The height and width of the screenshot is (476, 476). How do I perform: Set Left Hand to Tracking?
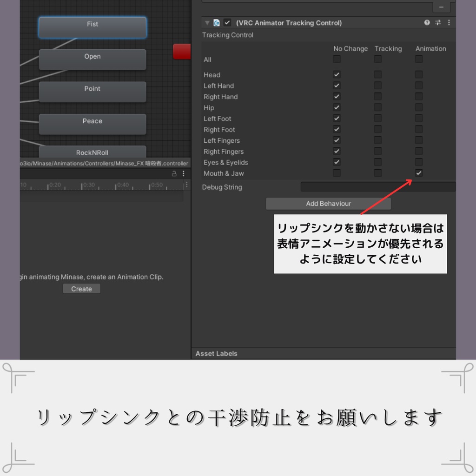click(377, 86)
